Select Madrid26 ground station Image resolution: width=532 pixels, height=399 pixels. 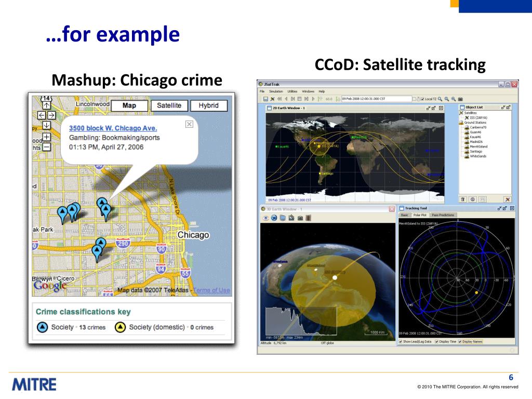(474, 141)
